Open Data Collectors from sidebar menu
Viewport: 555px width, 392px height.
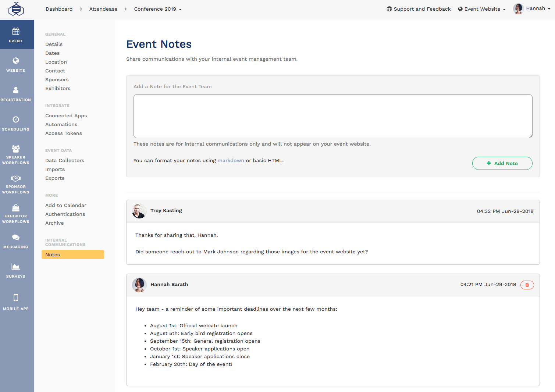tap(65, 161)
